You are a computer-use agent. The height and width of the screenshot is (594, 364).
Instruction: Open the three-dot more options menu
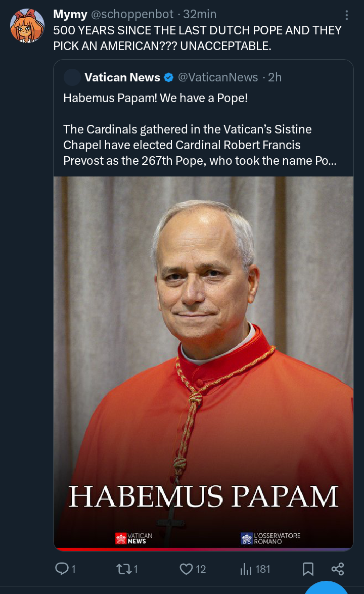[346, 15]
